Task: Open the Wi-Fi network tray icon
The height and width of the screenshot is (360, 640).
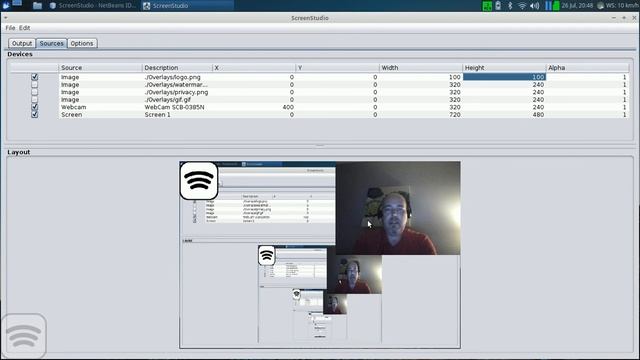Action: point(522,6)
